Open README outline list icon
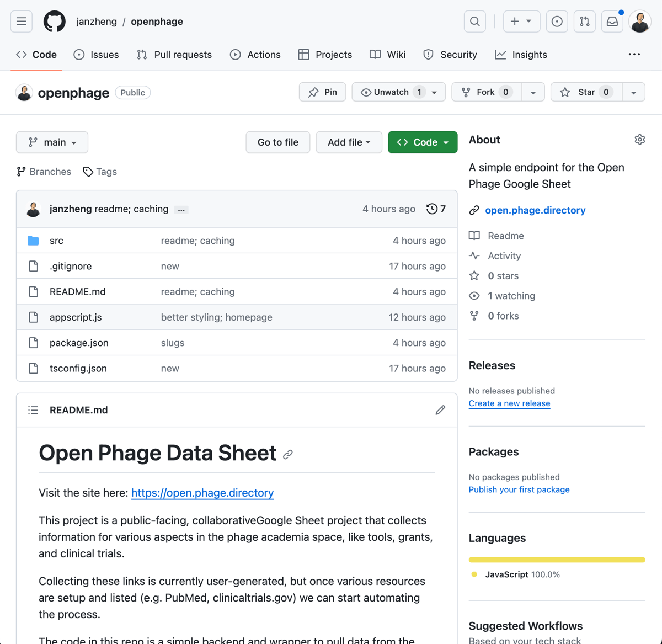 click(x=33, y=410)
